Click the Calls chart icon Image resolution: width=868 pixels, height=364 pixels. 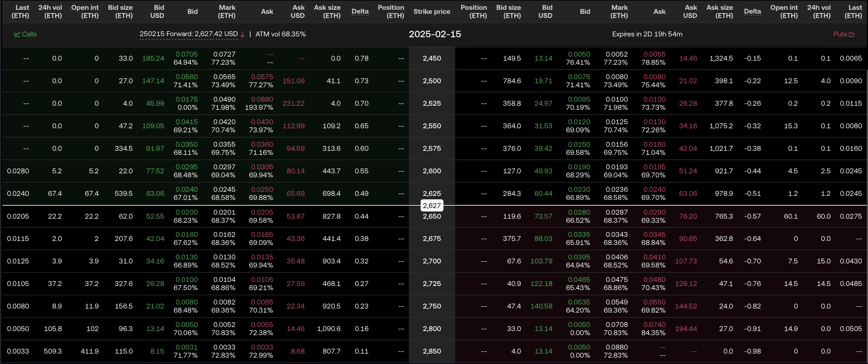pyautogui.click(x=17, y=34)
